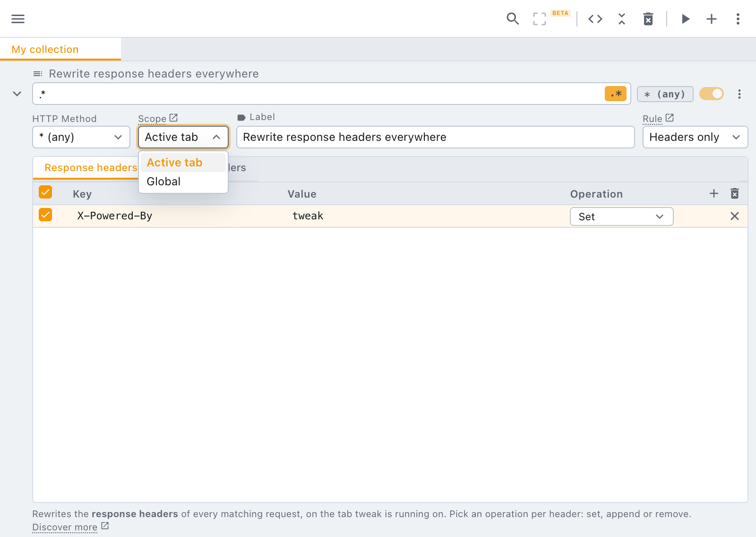
Task: Open the Set operation dropdown
Action: click(622, 217)
